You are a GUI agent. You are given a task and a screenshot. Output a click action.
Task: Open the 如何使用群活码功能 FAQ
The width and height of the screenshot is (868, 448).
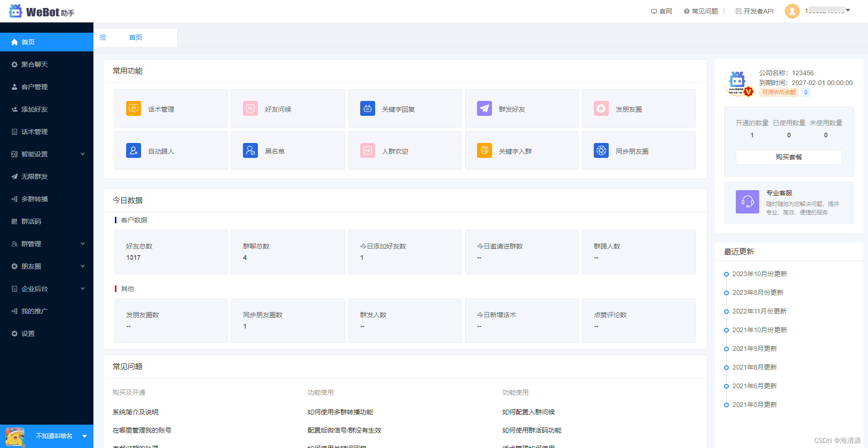pos(532,430)
